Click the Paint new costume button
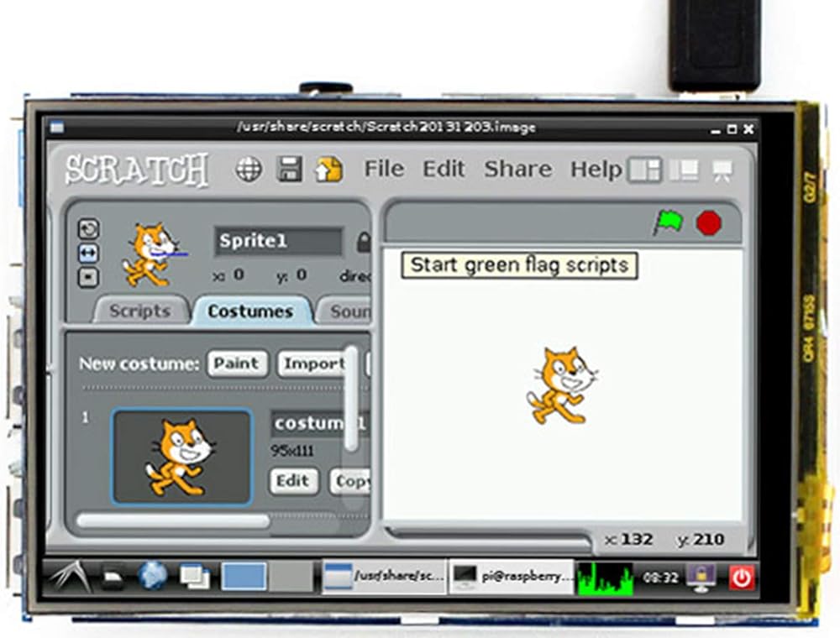Screen dimensions: 840x638 tap(237, 363)
